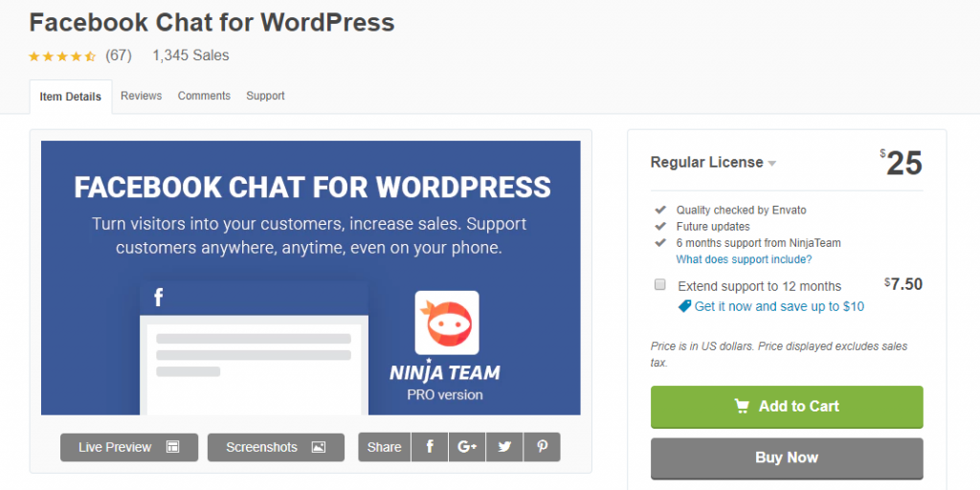Click the 'PRO version' banner text
980x490 pixels.
[445, 395]
